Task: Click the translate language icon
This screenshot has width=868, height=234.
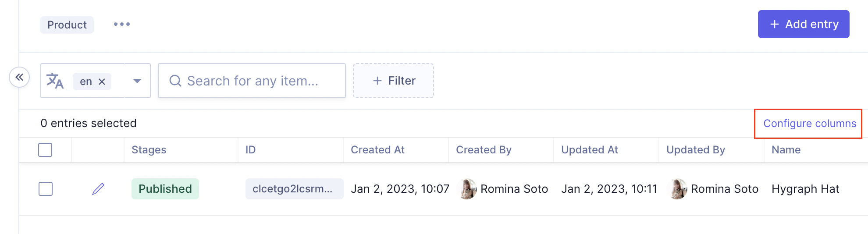Action: pyautogui.click(x=55, y=81)
